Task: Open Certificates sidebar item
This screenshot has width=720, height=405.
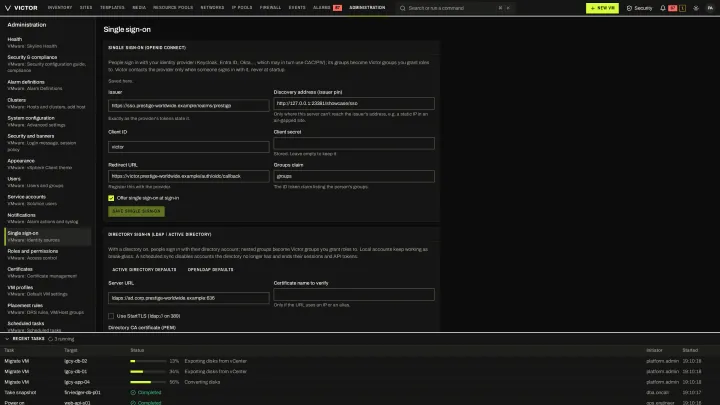Action: click(48, 272)
